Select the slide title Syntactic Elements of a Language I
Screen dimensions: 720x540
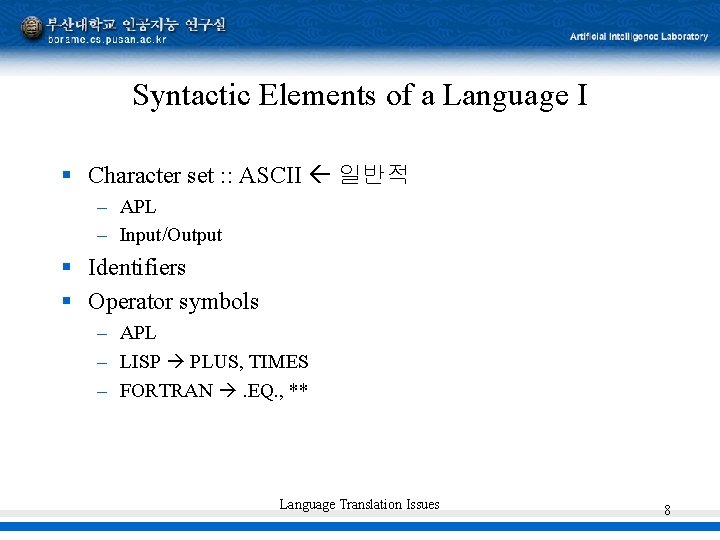[x=360, y=96]
